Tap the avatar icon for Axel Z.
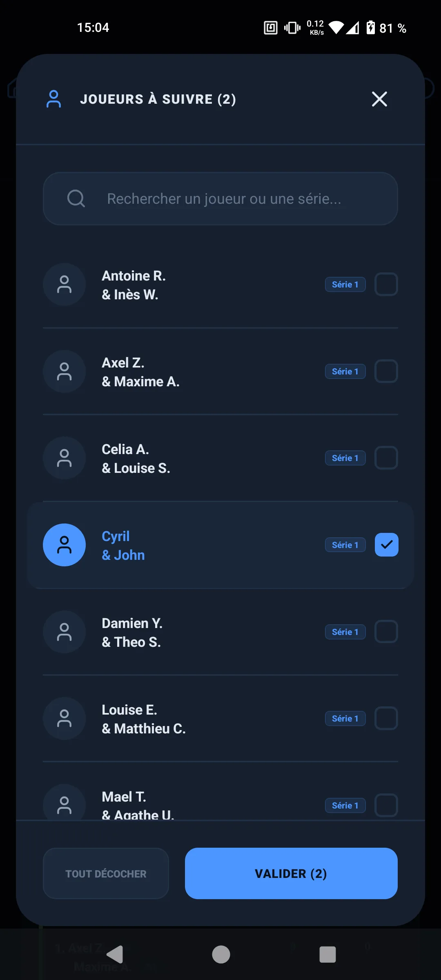This screenshot has height=980, width=441. pos(64,372)
